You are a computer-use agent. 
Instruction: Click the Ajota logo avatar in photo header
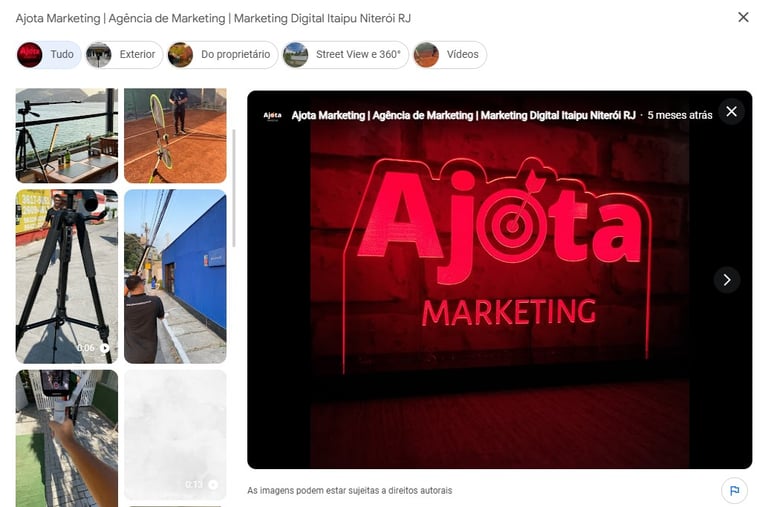(272, 116)
